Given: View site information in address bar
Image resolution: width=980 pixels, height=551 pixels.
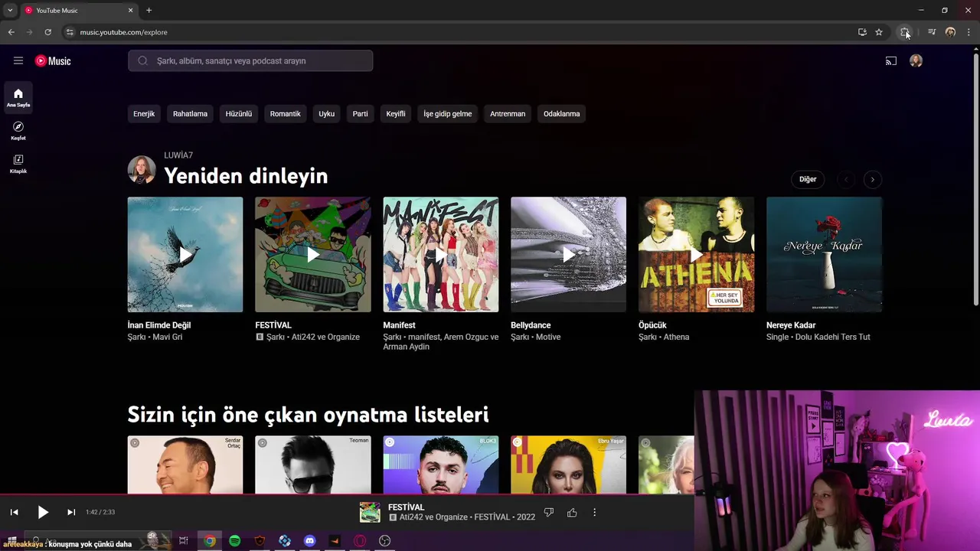Looking at the screenshot, I should 70,32.
